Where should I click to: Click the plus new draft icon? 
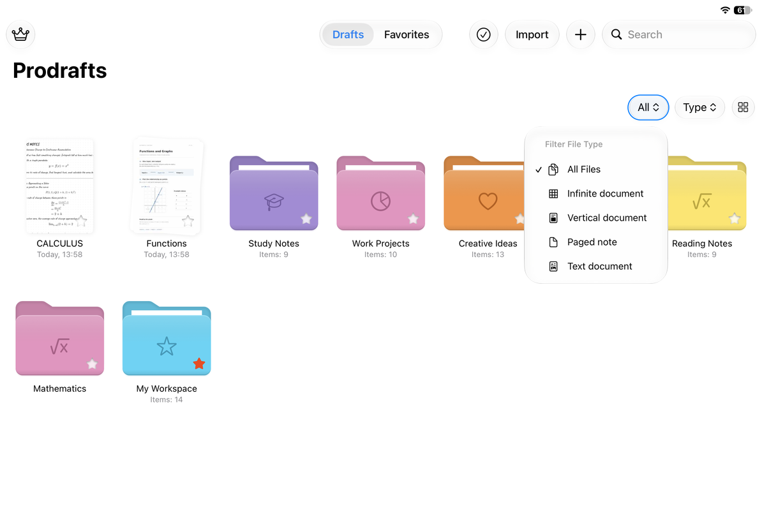click(x=580, y=34)
